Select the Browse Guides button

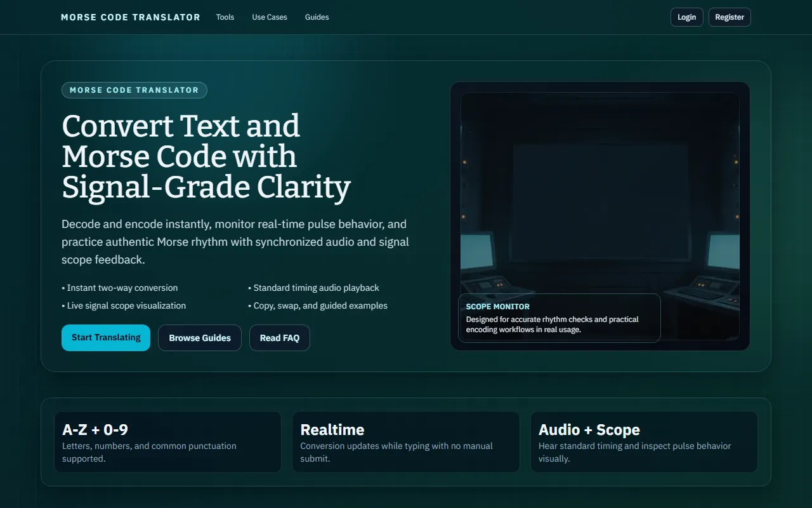(x=200, y=338)
